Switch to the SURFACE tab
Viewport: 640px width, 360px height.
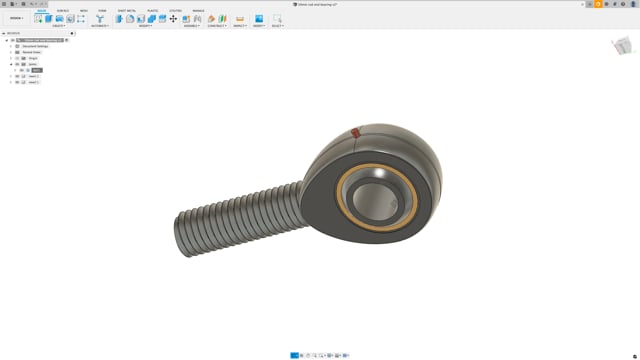63,11
